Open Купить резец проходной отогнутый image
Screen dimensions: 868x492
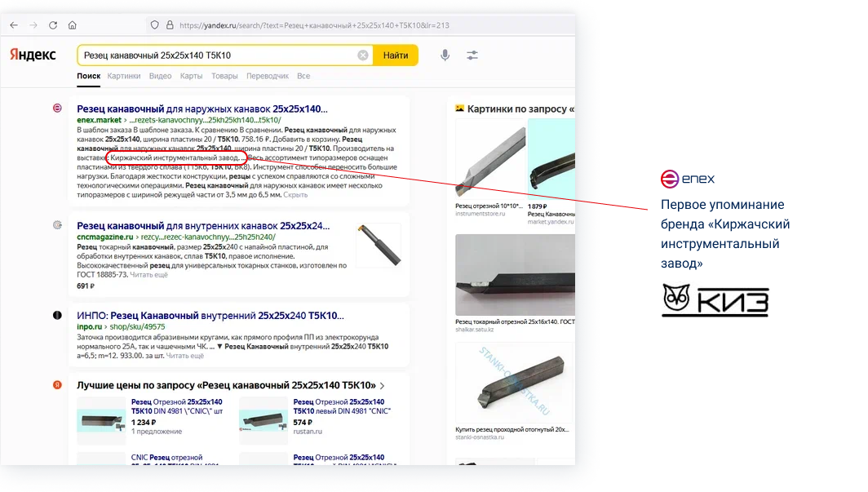point(514,383)
